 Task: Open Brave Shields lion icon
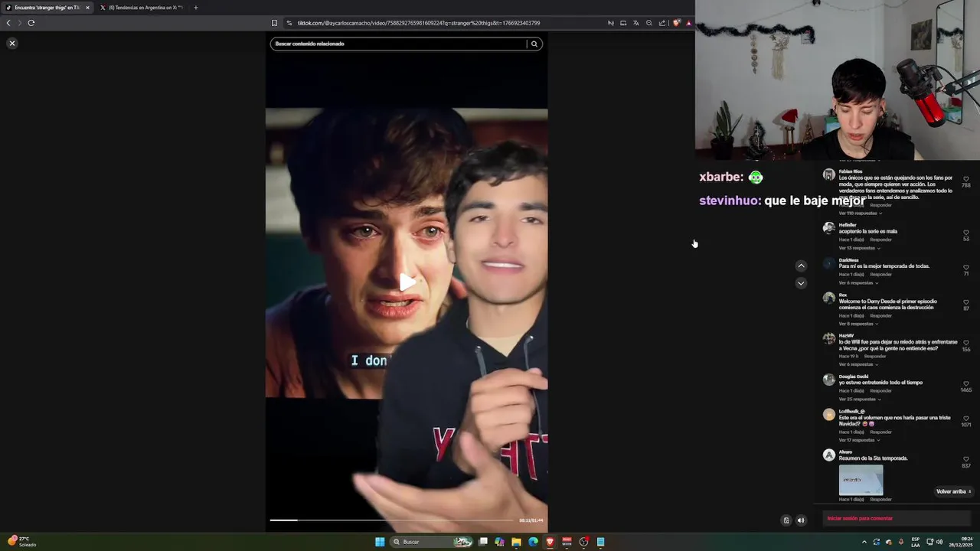tap(676, 23)
